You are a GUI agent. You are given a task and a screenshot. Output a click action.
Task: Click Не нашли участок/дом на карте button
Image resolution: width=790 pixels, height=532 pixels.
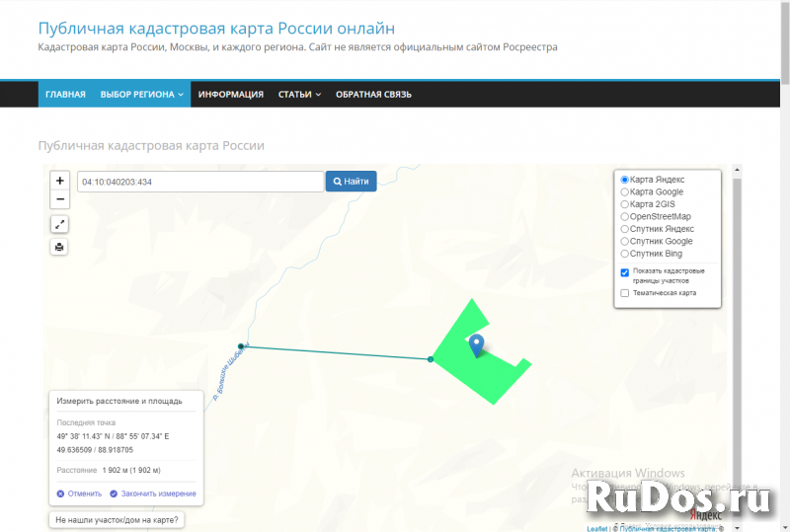point(117,520)
